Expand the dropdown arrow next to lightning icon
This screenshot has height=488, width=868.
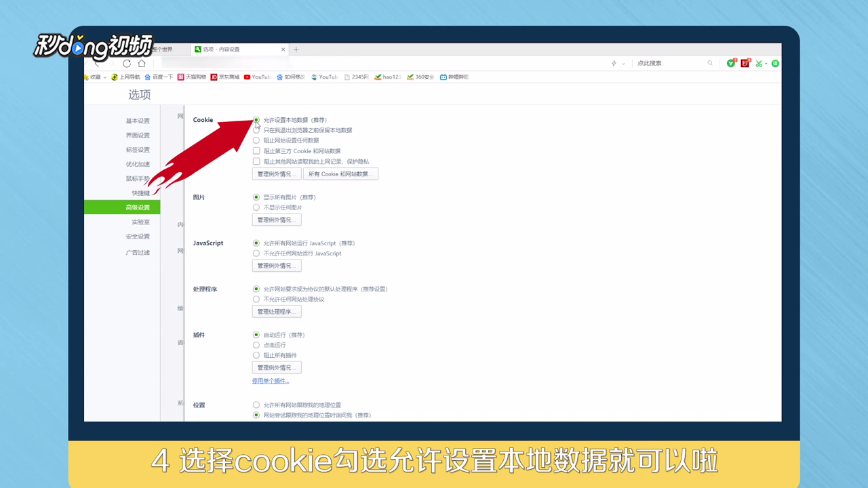click(x=623, y=63)
